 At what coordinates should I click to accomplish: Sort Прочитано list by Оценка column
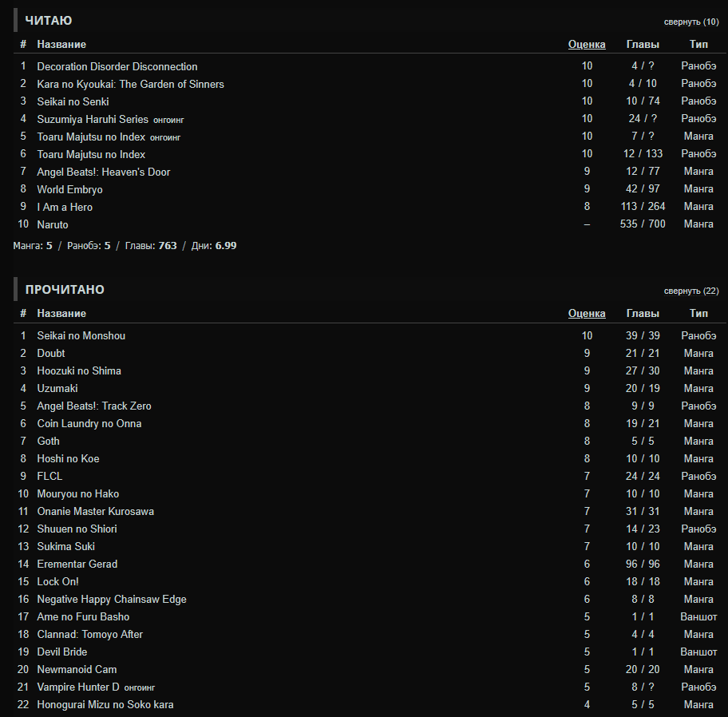coord(587,314)
